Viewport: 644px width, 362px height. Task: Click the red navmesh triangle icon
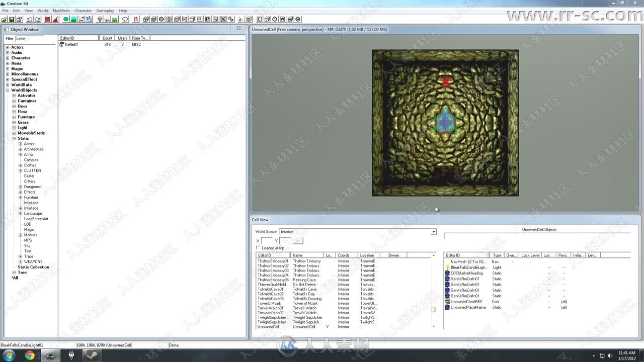(x=136, y=19)
